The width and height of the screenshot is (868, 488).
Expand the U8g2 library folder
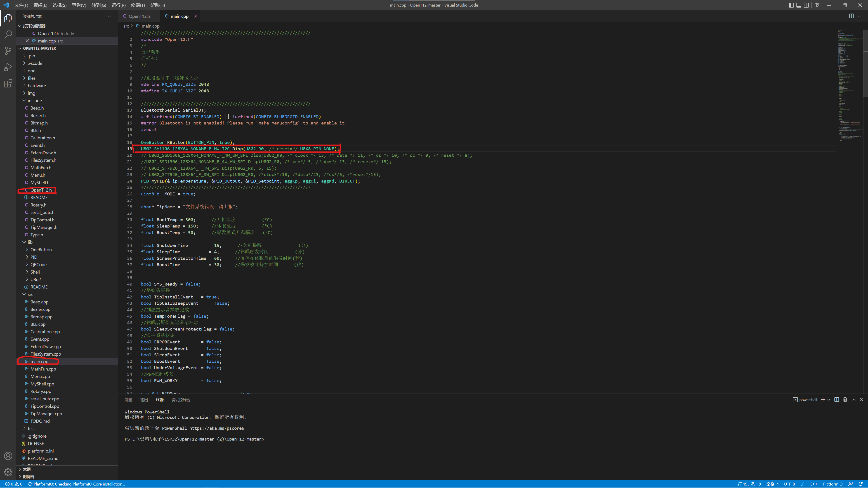click(x=67, y=279)
